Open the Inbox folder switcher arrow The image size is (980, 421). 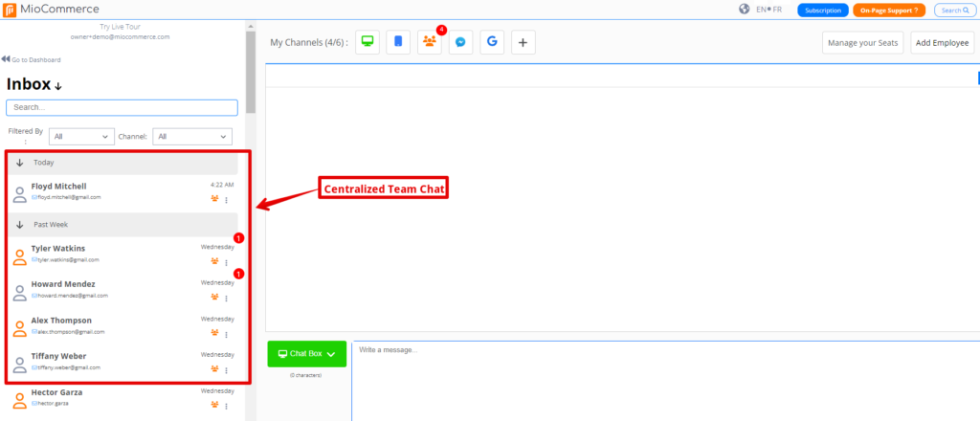point(58,86)
